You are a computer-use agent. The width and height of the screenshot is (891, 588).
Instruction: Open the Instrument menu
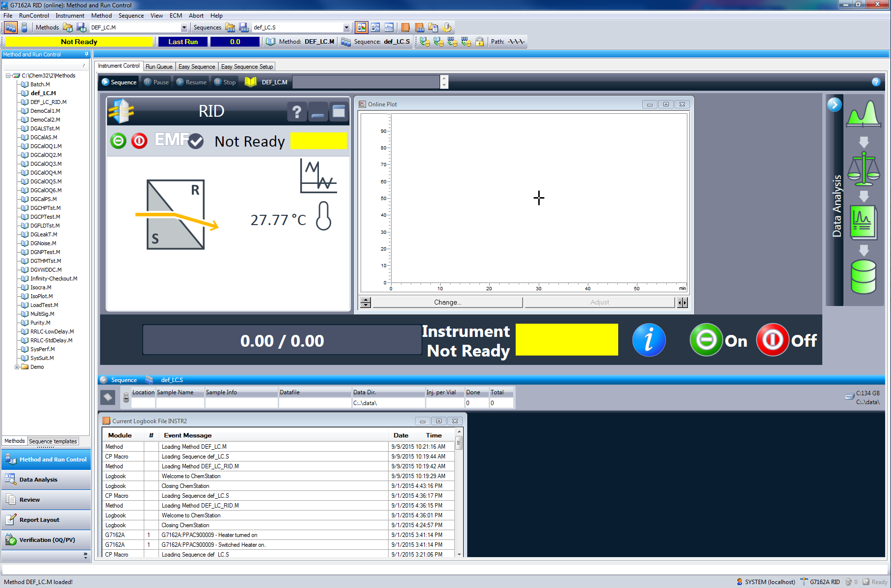pos(70,15)
